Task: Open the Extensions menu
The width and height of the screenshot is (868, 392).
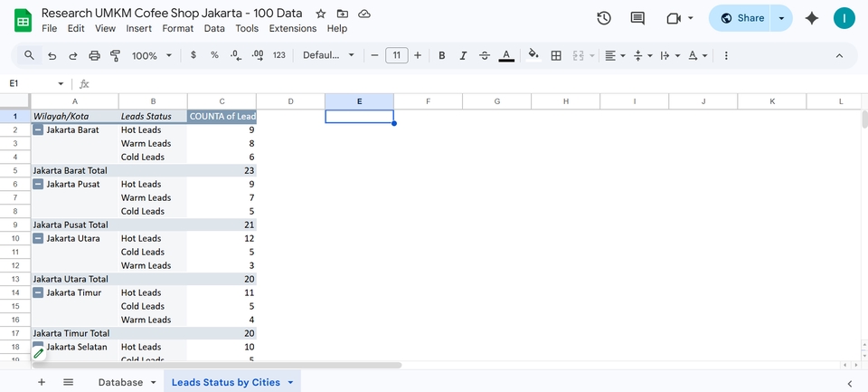Action: point(293,28)
